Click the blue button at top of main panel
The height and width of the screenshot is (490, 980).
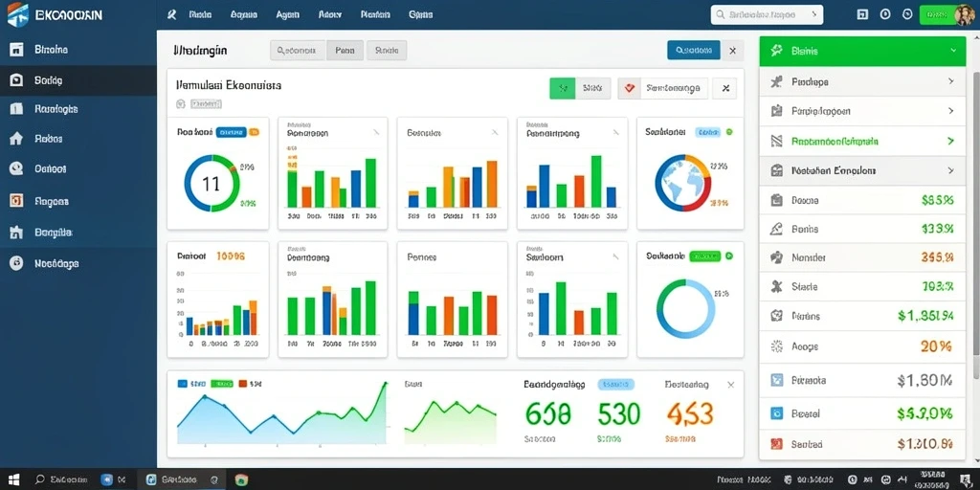point(694,50)
